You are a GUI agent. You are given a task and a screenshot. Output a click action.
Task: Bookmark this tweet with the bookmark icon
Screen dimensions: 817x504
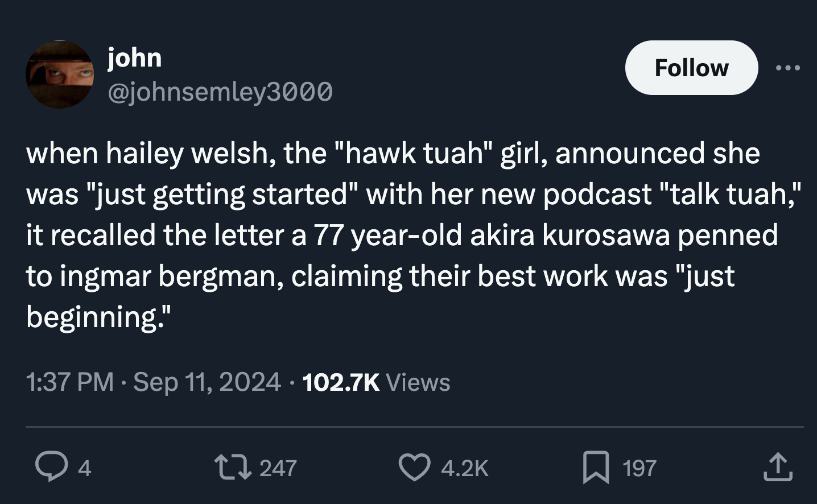(596, 468)
